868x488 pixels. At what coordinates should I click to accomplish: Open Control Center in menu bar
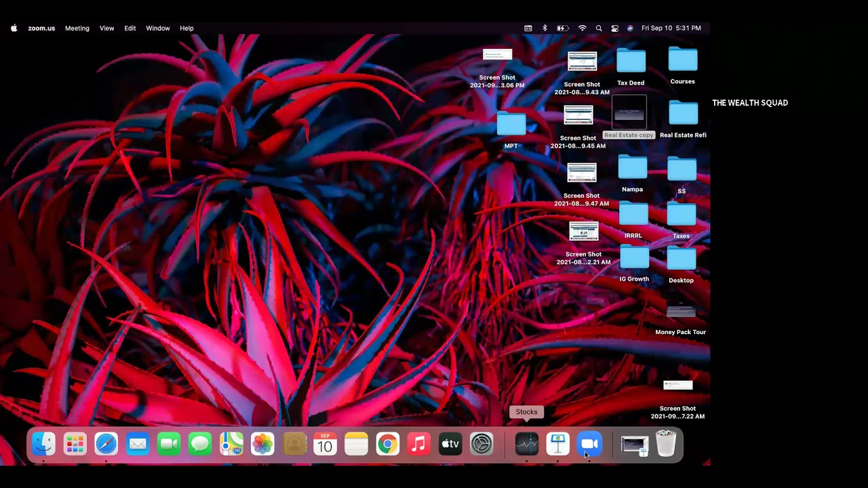coord(615,28)
